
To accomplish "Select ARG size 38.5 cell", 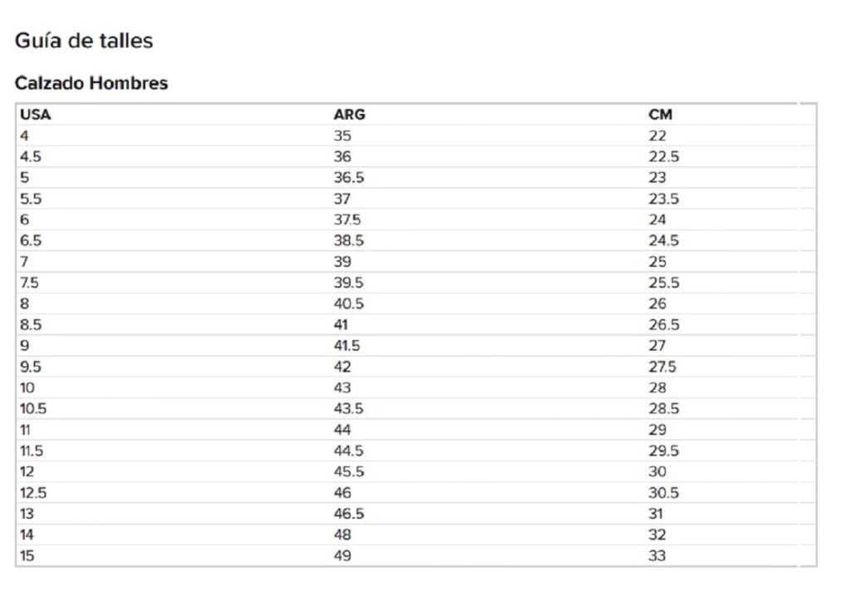I will pyautogui.click(x=349, y=240).
